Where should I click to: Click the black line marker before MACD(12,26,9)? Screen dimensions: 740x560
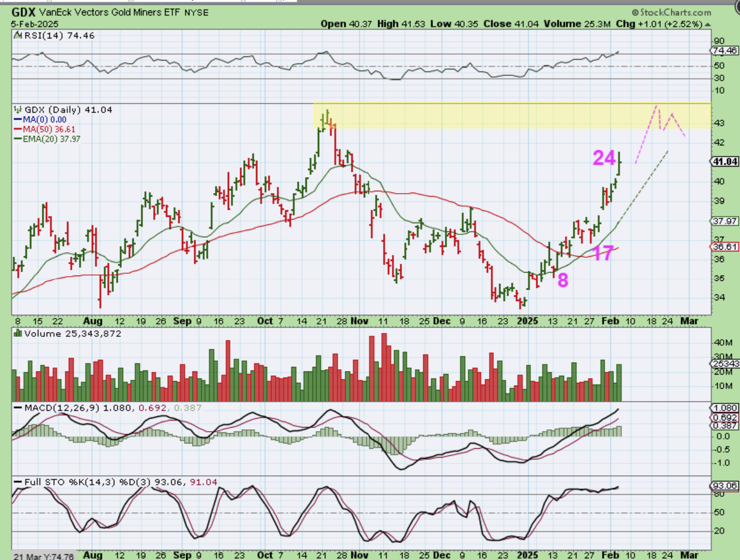coord(16,407)
